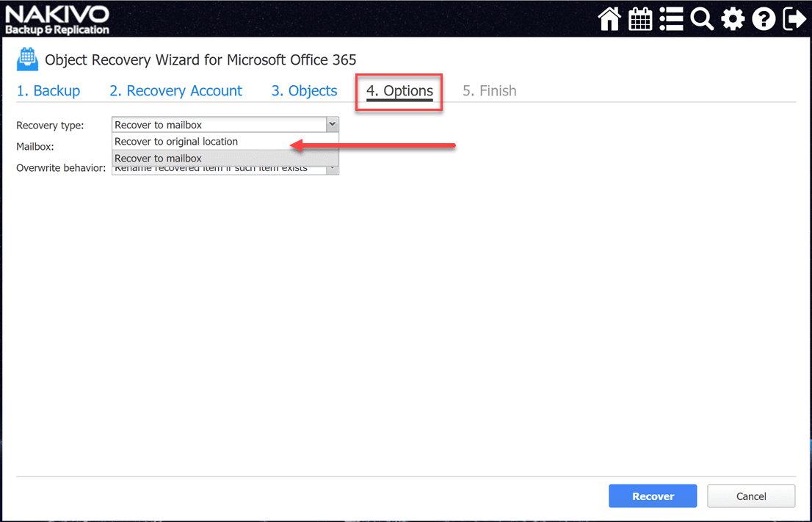The height and width of the screenshot is (522, 812).
Task: Open the help question mark icon
Action: 764,19
